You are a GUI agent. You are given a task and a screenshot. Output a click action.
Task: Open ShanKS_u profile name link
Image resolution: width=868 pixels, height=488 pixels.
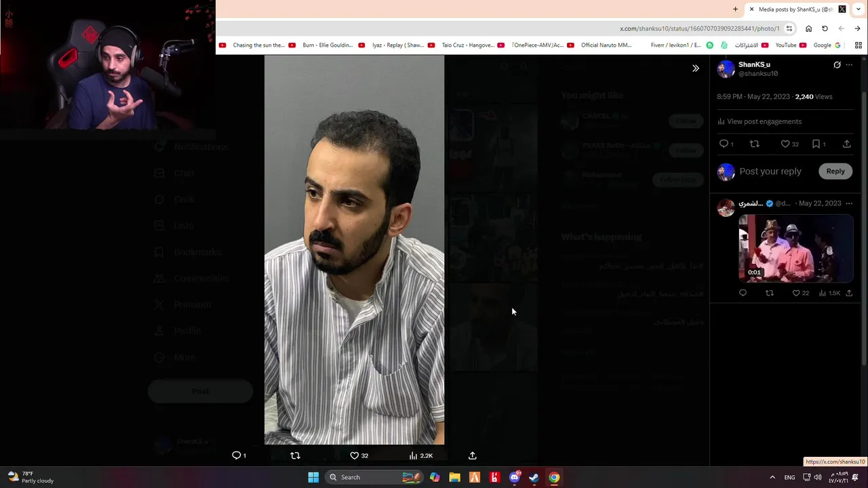754,64
